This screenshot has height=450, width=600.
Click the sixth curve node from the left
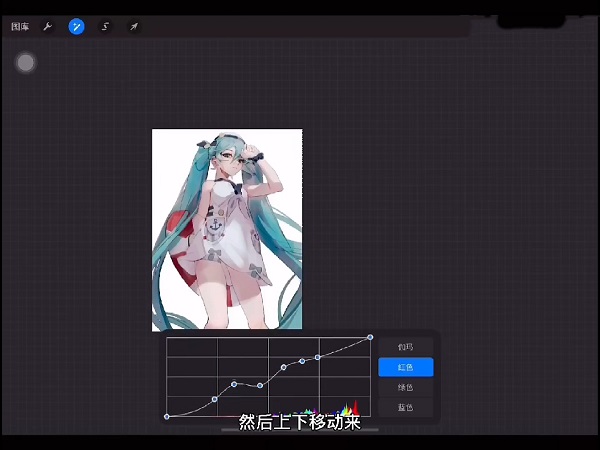click(x=302, y=361)
